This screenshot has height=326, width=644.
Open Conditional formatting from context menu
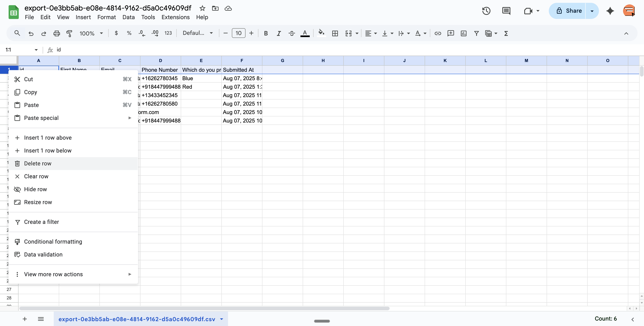coord(73,242)
